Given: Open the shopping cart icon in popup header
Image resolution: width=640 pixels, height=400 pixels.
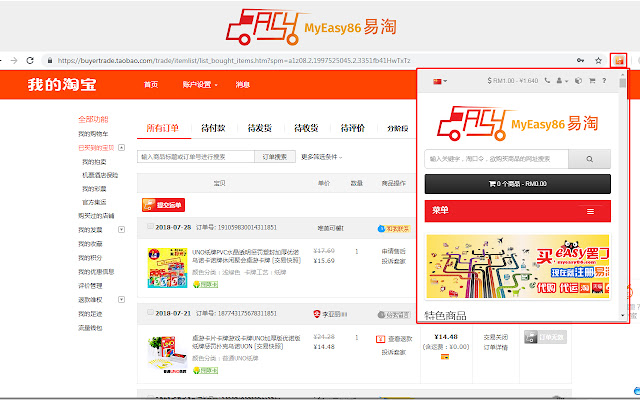Looking at the screenshot, I should pos(592,81).
